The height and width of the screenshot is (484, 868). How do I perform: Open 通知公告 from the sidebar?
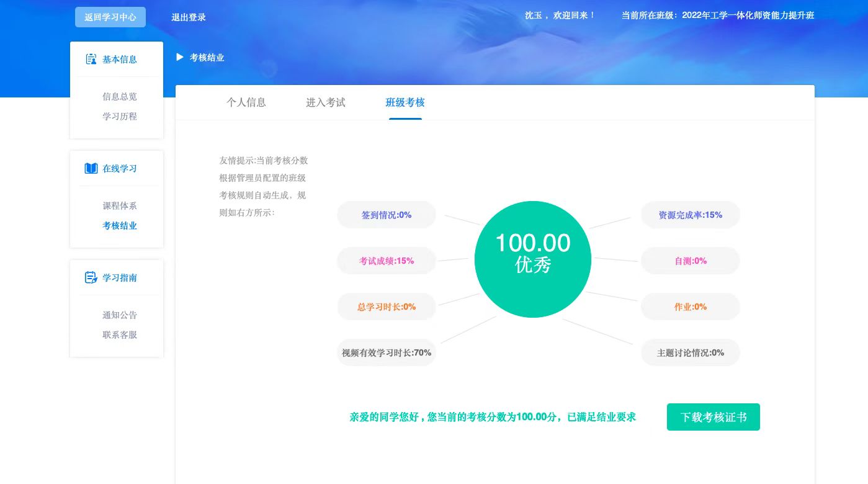point(120,315)
